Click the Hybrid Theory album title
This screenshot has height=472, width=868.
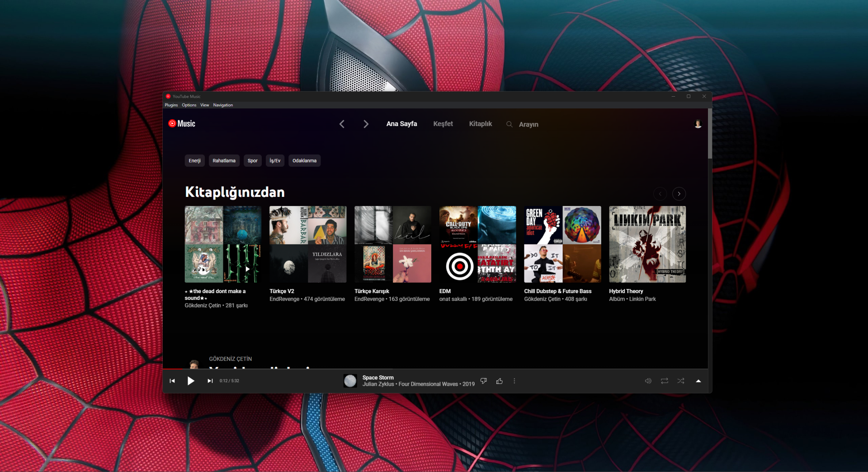(626, 291)
